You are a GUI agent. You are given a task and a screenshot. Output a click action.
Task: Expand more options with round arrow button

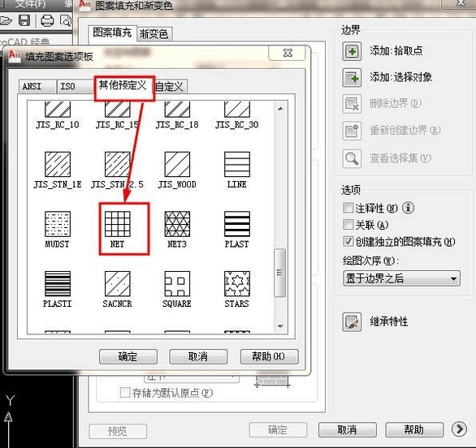(x=459, y=429)
